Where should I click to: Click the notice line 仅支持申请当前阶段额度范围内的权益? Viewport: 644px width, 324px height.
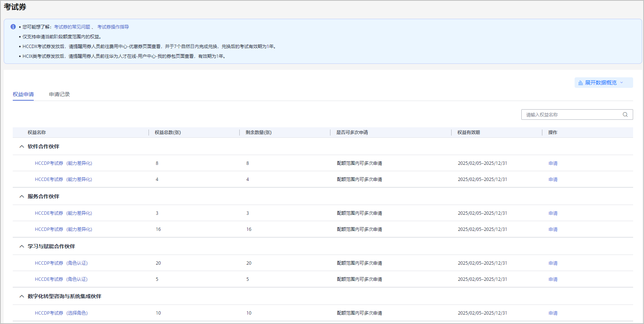[x=62, y=37]
